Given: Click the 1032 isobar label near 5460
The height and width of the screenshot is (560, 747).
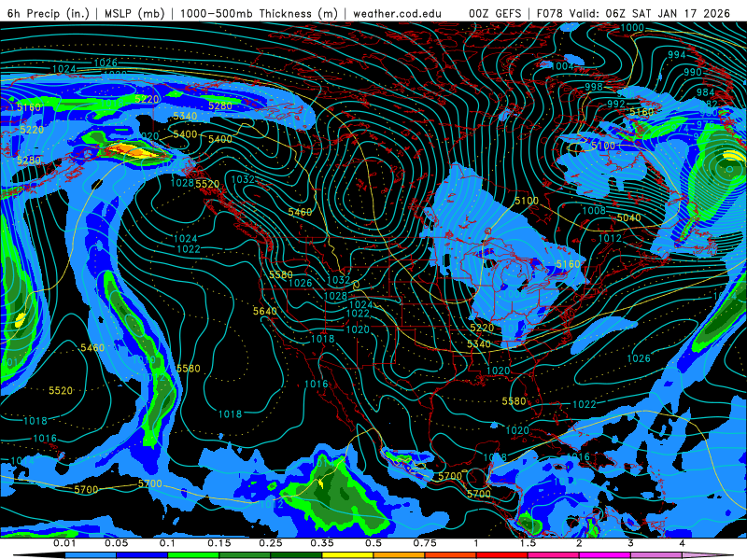Looking at the screenshot, I should coord(243,179).
